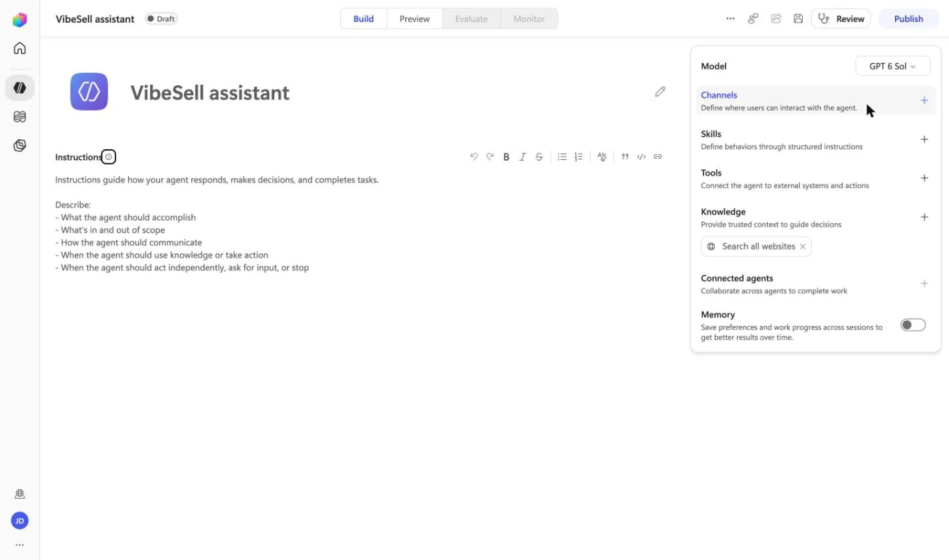Toggle bold formatting
This screenshot has height=560, width=949.
pyautogui.click(x=506, y=157)
